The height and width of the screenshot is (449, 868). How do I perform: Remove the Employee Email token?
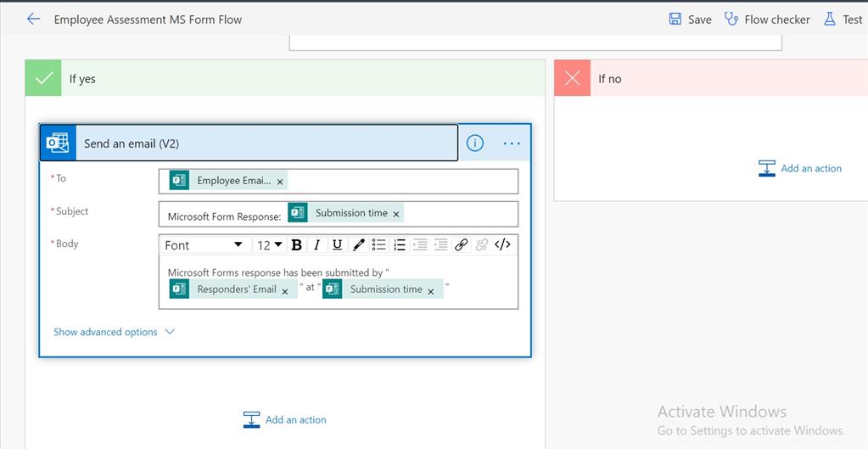[x=280, y=182]
